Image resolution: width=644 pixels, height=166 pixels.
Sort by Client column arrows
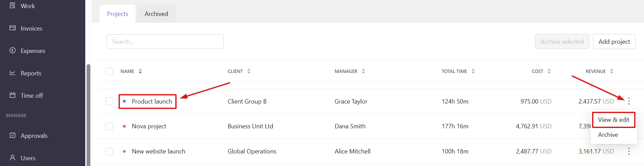coord(249,71)
